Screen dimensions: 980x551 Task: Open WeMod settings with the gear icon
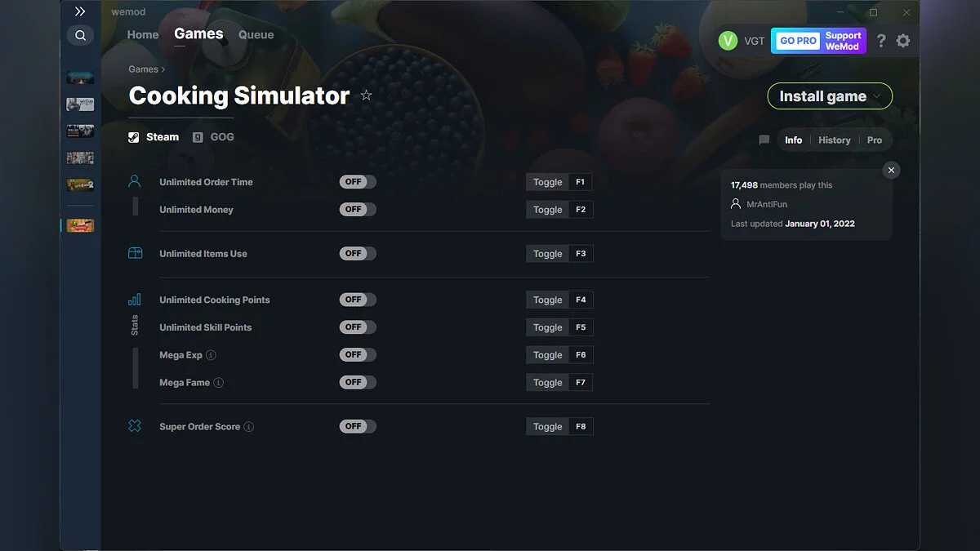click(903, 40)
